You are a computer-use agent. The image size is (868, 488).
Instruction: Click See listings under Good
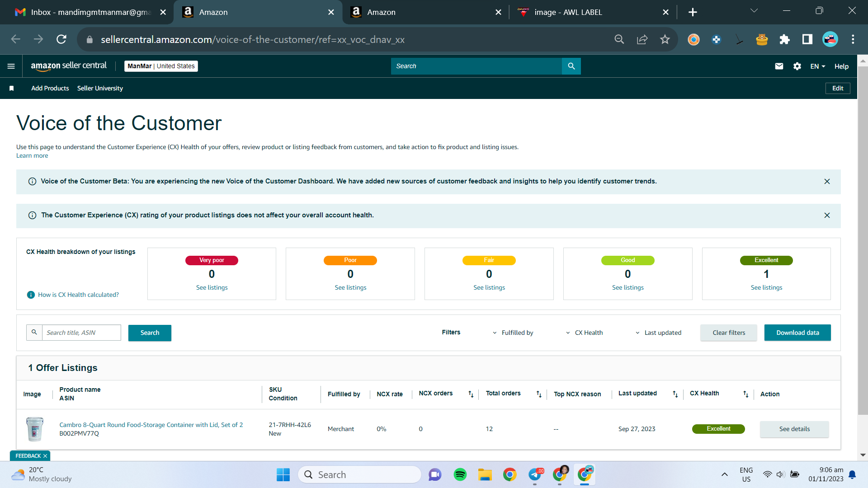click(627, 288)
